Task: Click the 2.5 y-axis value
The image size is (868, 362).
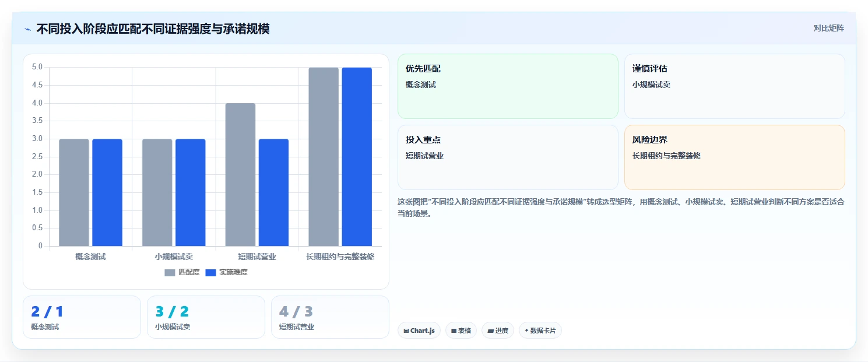Action: (x=37, y=157)
